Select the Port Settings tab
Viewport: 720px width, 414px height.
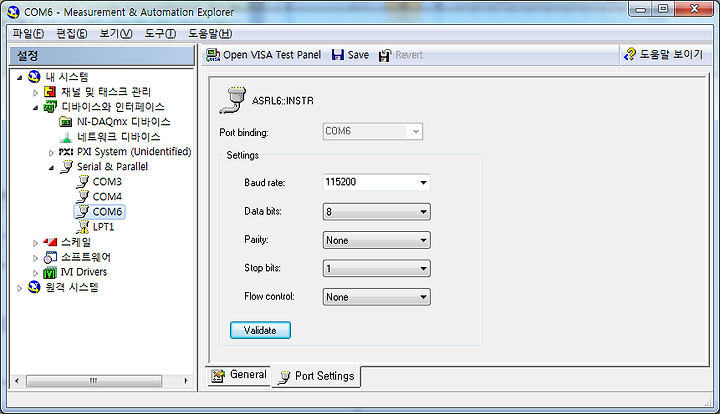[316, 376]
